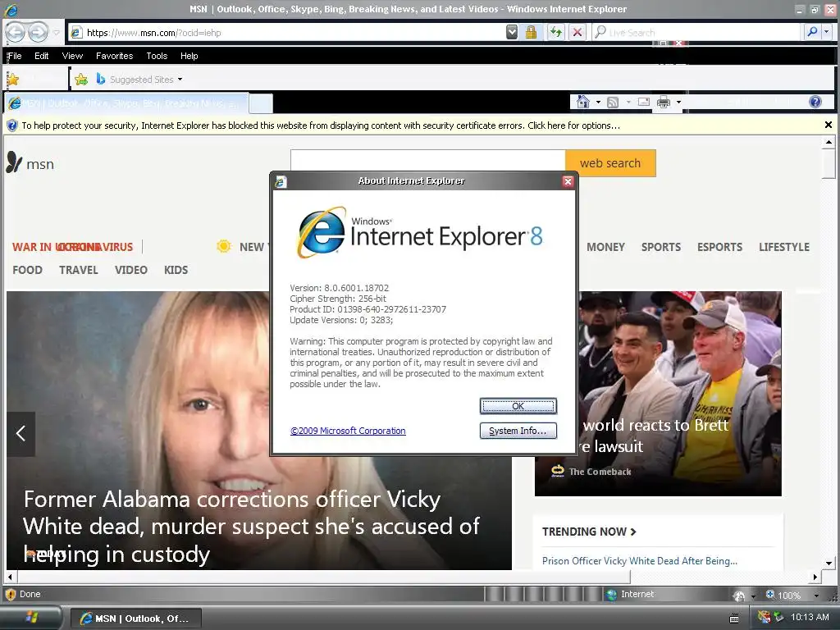This screenshot has width=840, height=630.
Task: Open a new blank tab
Action: click(x=261, y=103)
